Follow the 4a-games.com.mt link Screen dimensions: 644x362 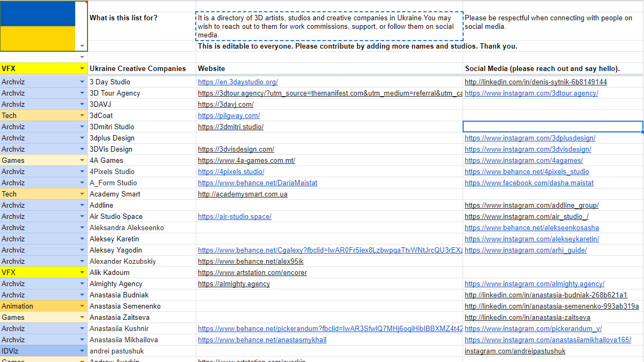click(247, 161)
